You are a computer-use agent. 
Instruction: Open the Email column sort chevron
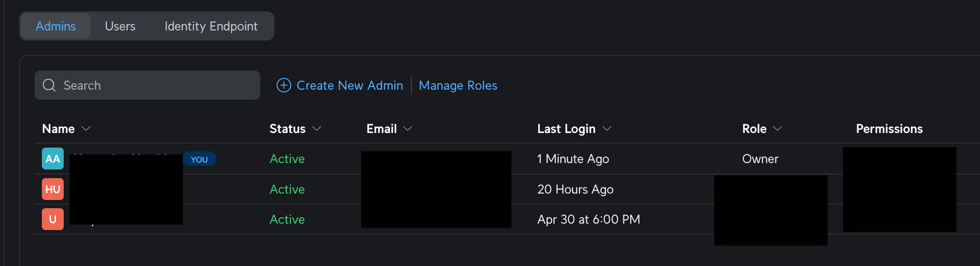(408, 129)
